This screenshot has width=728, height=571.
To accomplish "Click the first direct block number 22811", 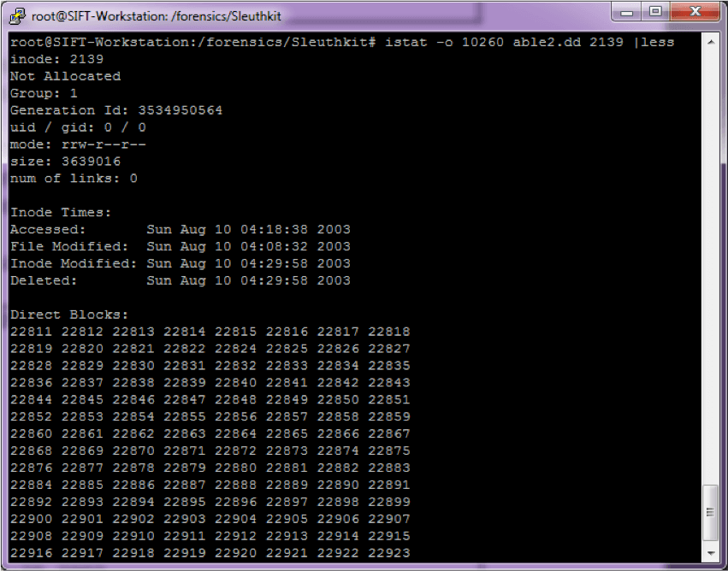I will point(31,332).
